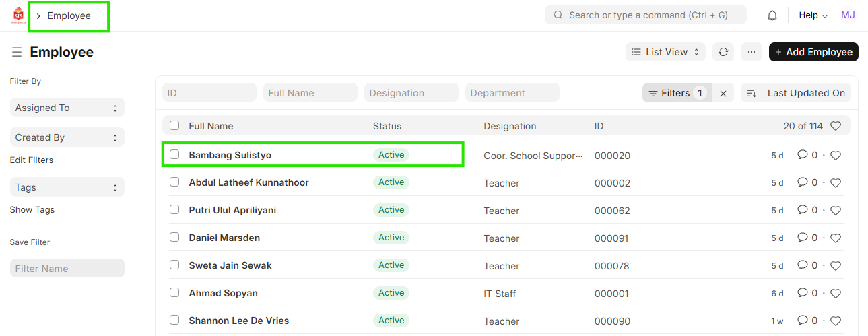
Task: Open the MJ user avatar menu
Action: [x=848, y=15]
